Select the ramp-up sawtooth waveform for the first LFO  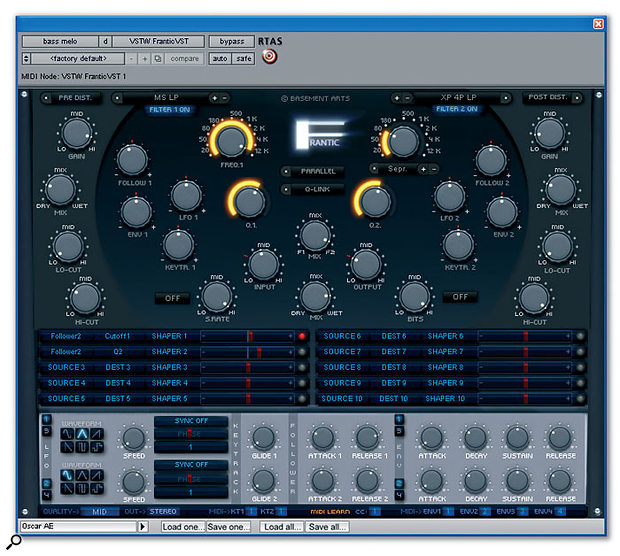pos(97,434)
